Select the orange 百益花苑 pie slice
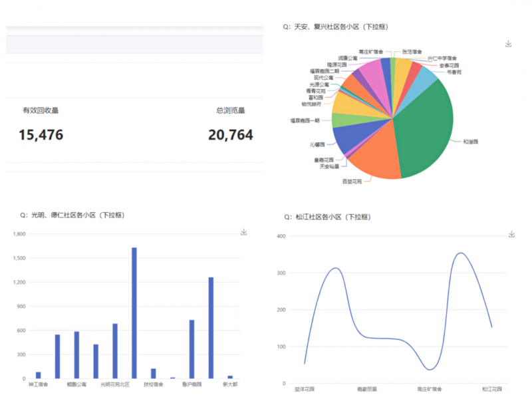This screenshot has height=399, width=532. click(376, 156)
